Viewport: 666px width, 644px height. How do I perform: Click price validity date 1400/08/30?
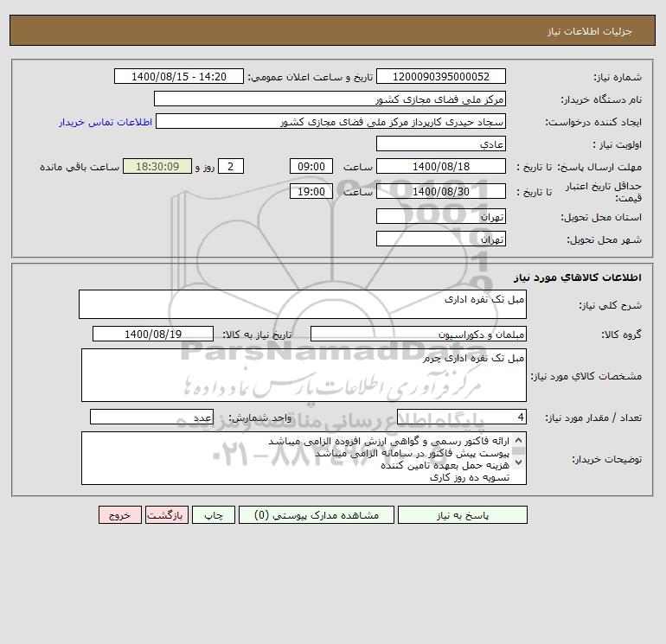[441, 191]
